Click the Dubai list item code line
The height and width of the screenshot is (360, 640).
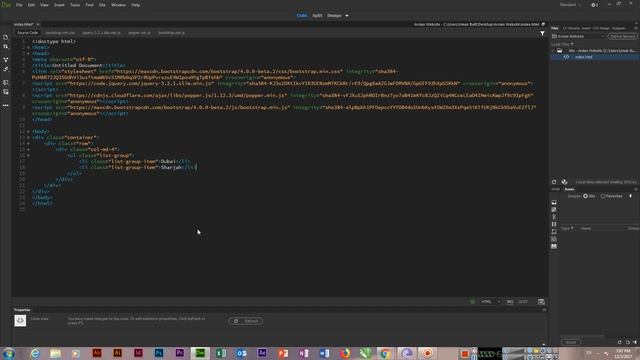click(135, 161)
